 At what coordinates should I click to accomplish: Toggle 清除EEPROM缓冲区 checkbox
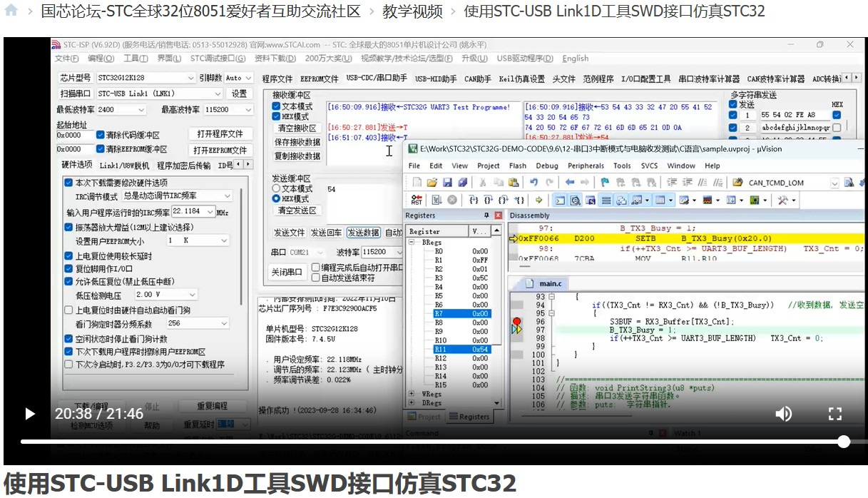(x=101, y=149)
